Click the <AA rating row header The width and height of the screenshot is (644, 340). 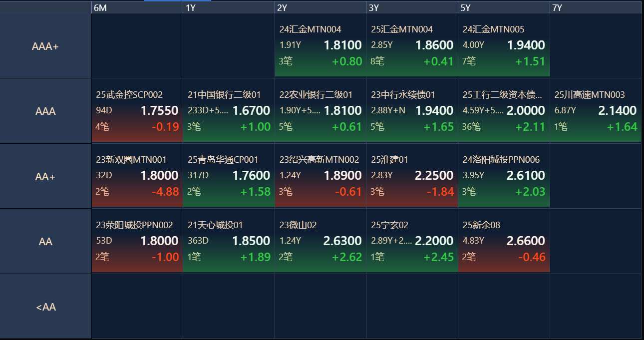point(45,307)
